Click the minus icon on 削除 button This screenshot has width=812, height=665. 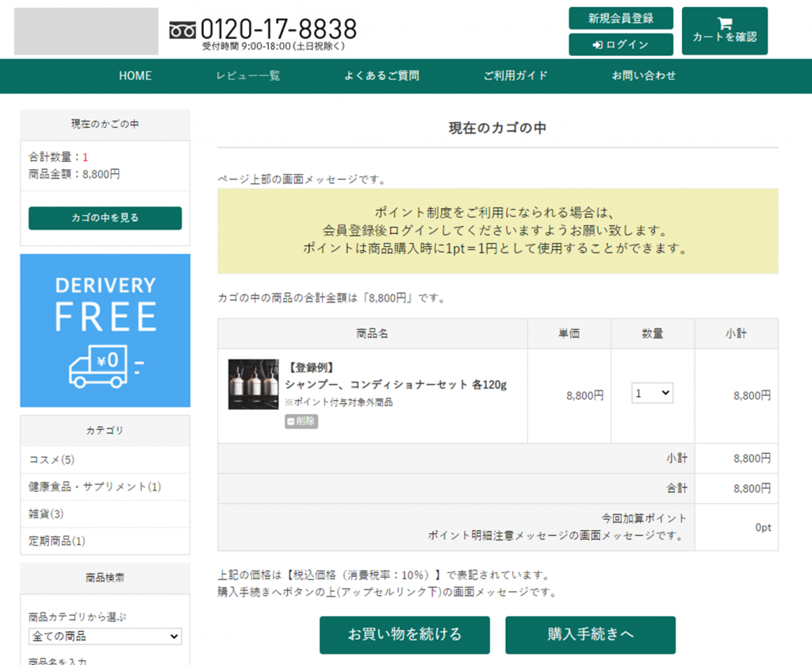pos(291,421)
